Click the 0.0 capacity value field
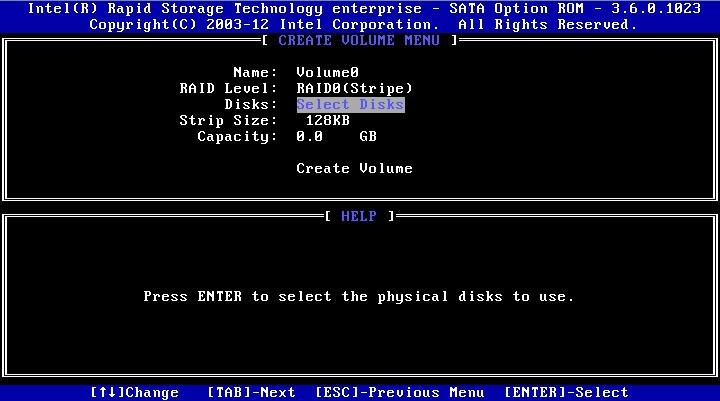 [x=309, y=136]
